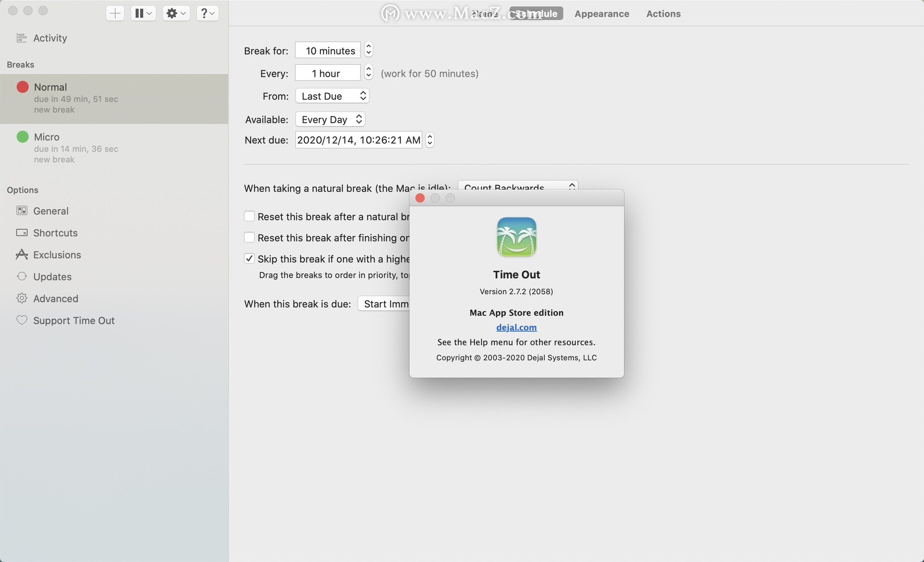This screenshot has width=924, height=562.
Task: Switch to the Schedule tab
Action: coord(536,13)
